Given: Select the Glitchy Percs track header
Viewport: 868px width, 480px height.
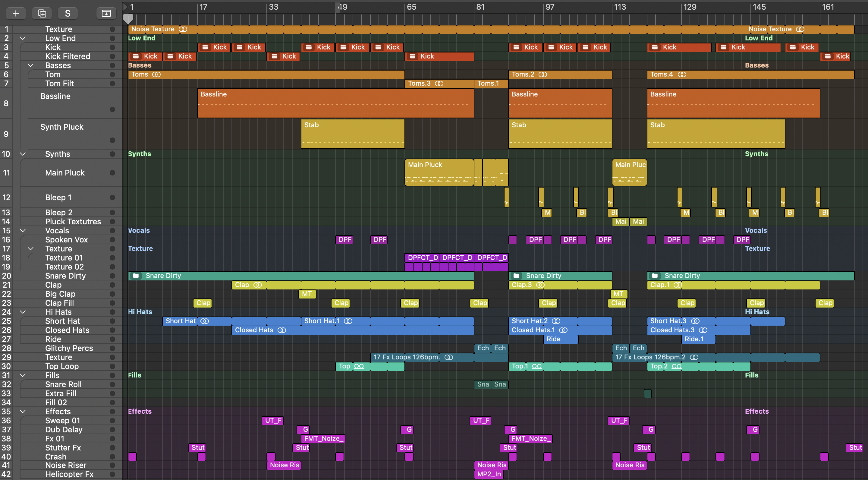Looking at the screenshot, I should pos(68,348).
